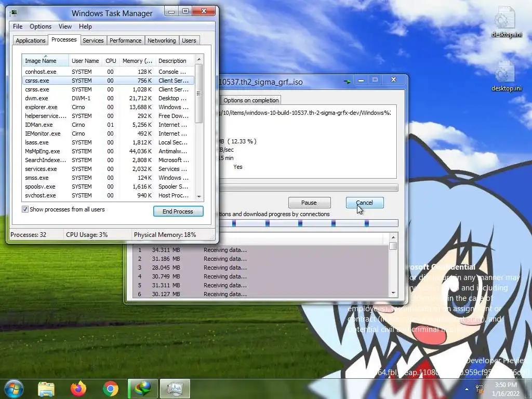Open the Help menu in Task Manager
This screenshot has width=532, height=399.
point(85,26)
